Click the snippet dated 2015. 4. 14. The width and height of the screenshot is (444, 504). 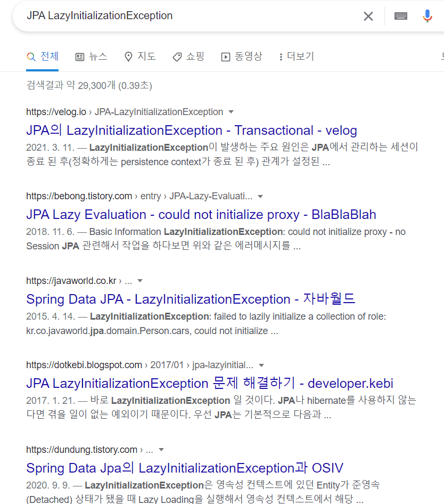(x=206, y=323)
